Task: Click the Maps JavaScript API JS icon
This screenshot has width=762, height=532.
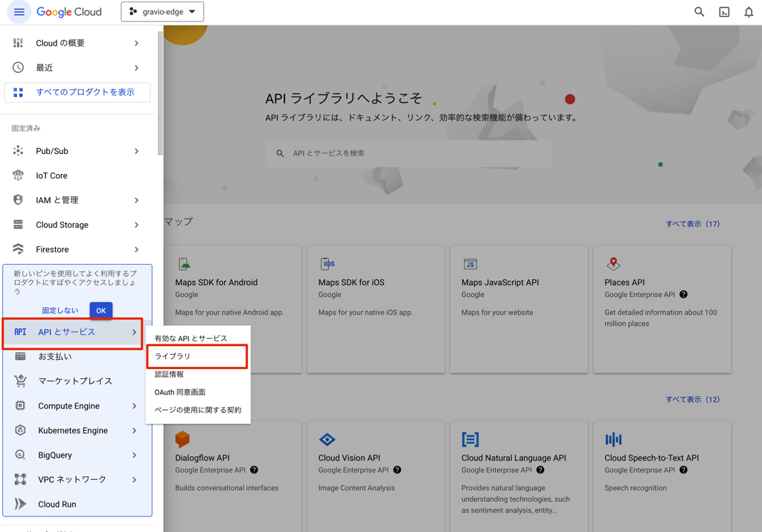Action: coord(470,264)
